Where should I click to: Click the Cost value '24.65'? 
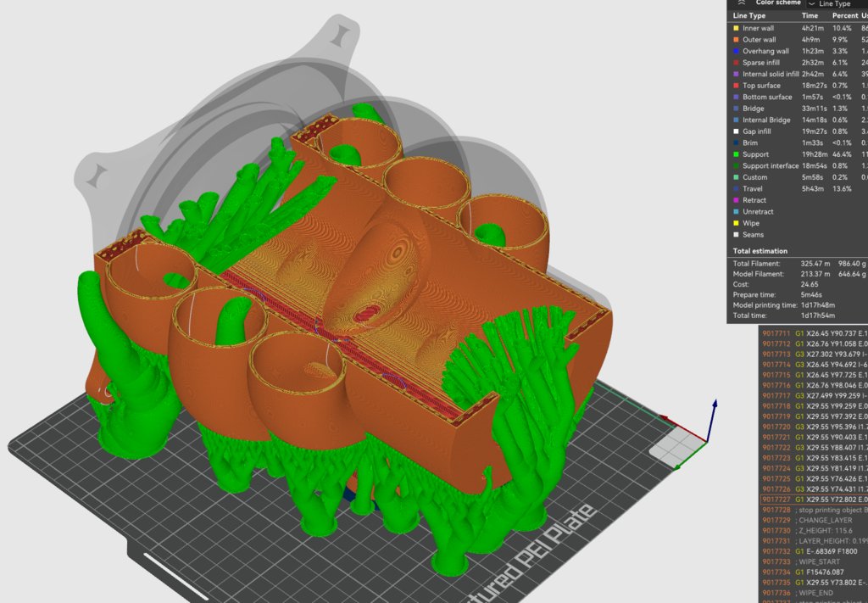tap(810, 284)
